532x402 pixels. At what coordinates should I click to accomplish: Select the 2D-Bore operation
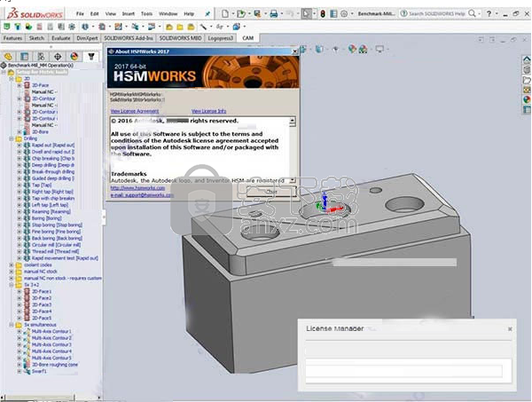coord(40,131)
